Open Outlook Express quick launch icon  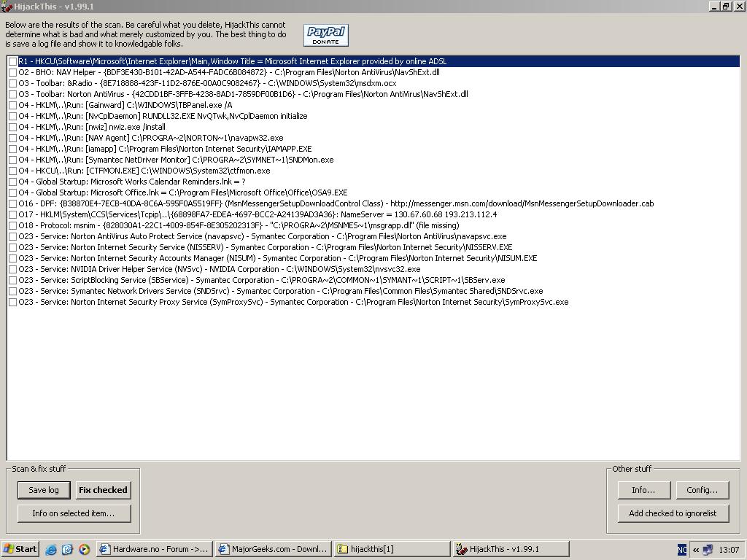(x=67, y=549)
